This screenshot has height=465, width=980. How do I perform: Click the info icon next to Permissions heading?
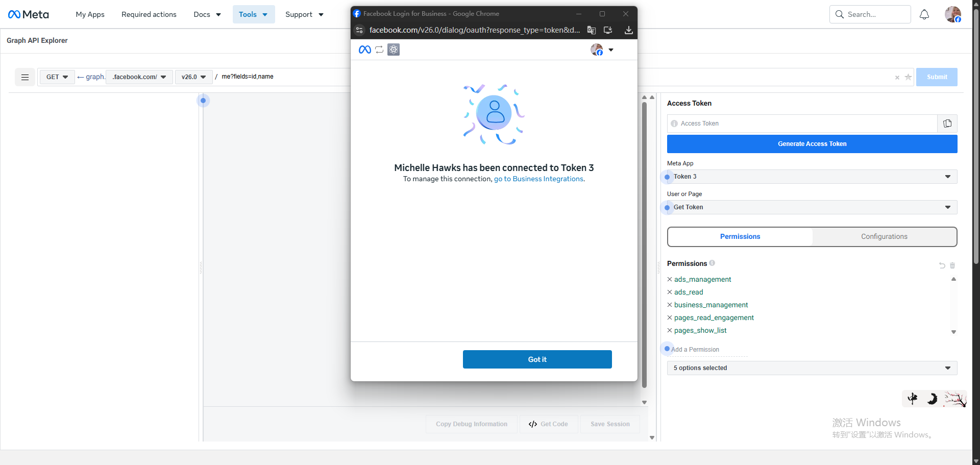(x=712, y=263)
